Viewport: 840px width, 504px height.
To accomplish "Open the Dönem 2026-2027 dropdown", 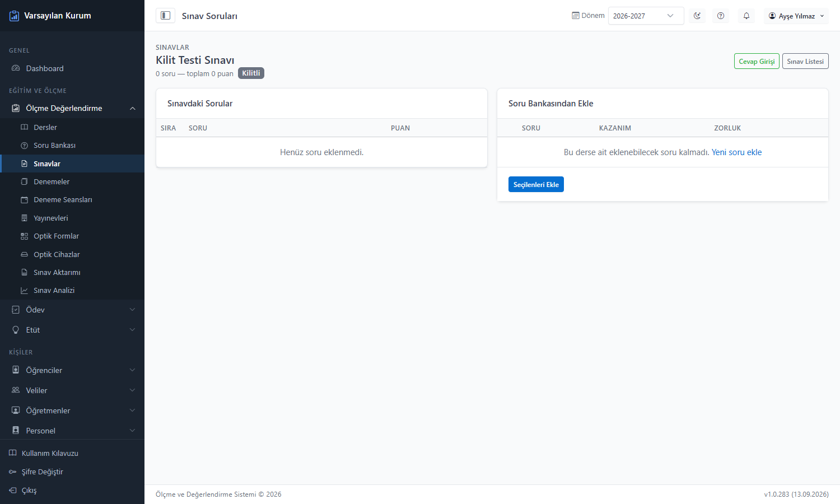I will [x=646, y=16].
